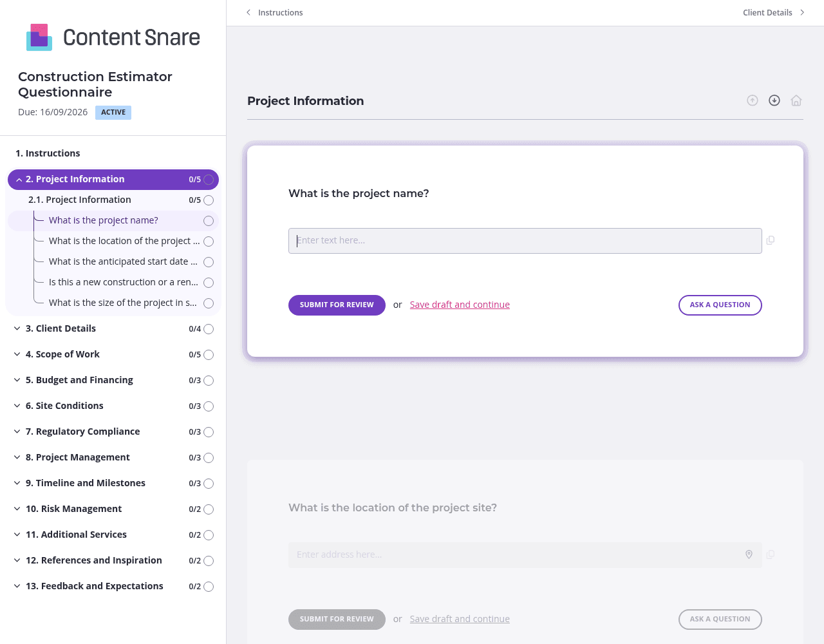Toggle status circle for new construction question
This screenshot has width=824, height=644.
209,283
